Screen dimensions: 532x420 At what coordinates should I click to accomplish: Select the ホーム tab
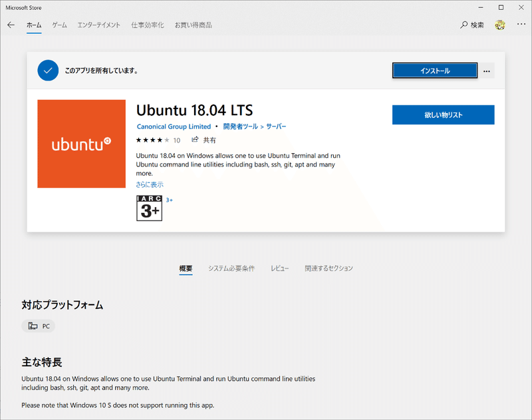tap(34, 25)
